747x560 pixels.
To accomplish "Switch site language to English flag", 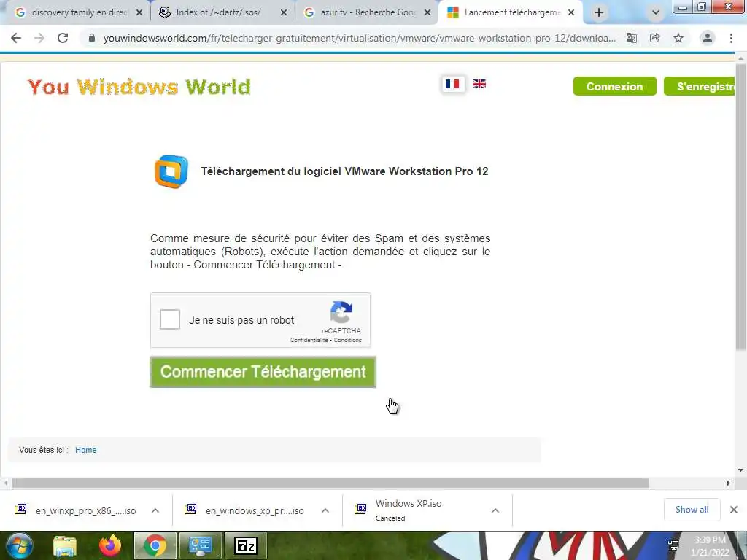I will [x=479, y=84].
